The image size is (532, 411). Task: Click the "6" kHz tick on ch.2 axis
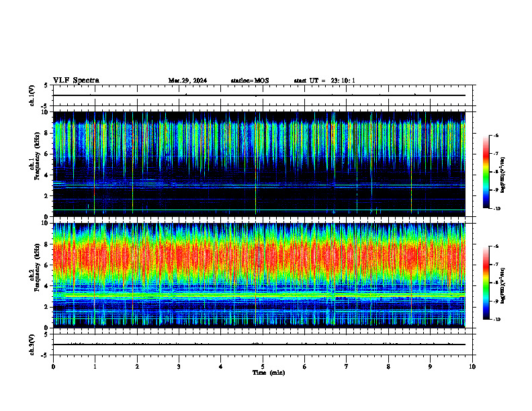tap(47, 265)
